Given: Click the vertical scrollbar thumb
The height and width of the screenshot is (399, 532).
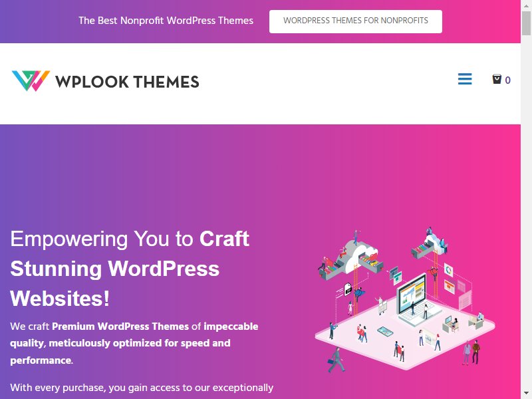Looking at the screenshot, I should [x=526, y=23].
